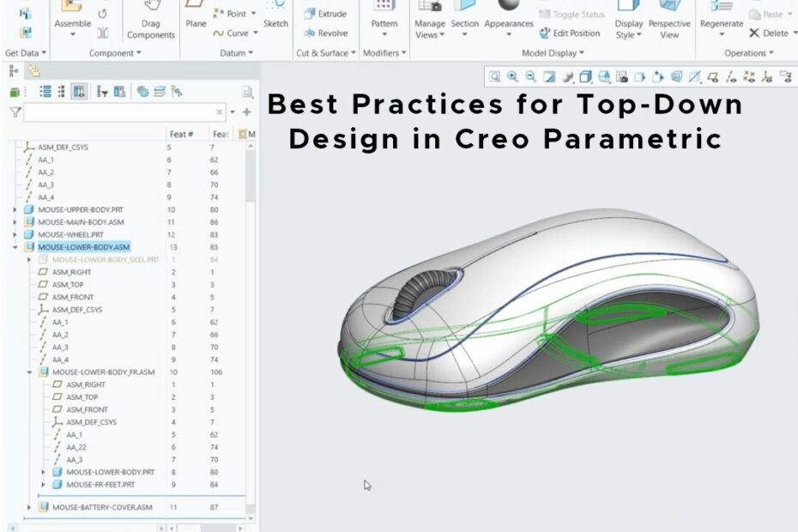Viewport: 798px width, 532px height.
Task: Start a new Sketch
Action: (275, 15)
